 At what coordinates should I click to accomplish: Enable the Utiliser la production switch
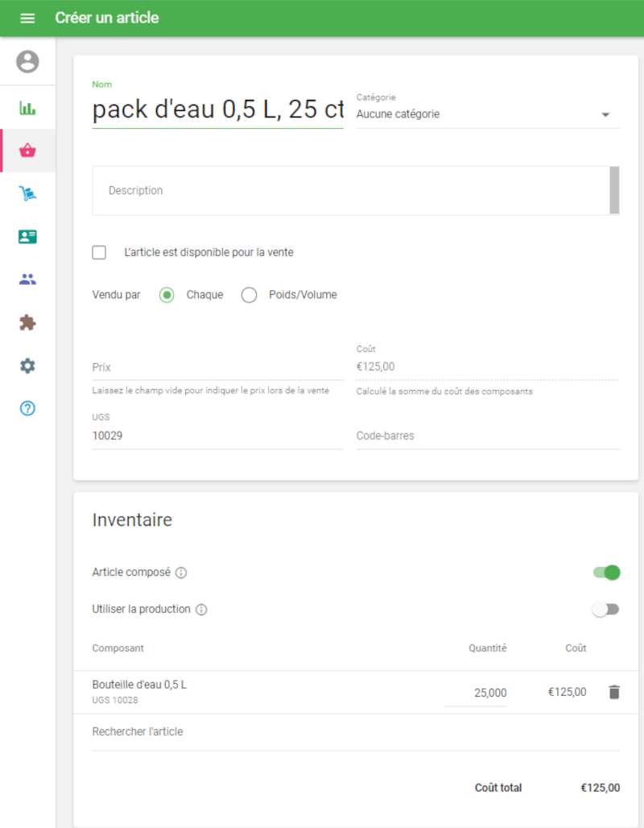coord(605,610)
